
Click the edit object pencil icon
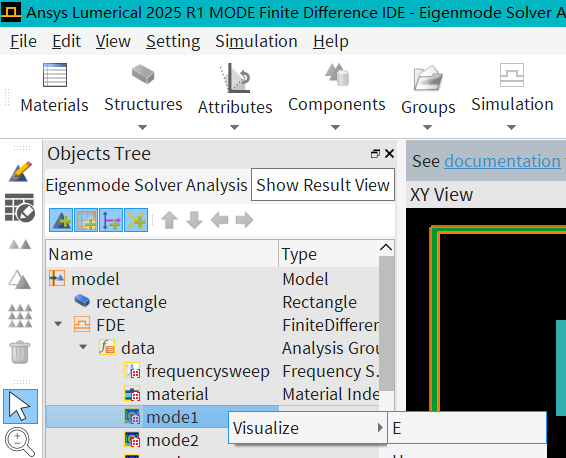point(21,171)
